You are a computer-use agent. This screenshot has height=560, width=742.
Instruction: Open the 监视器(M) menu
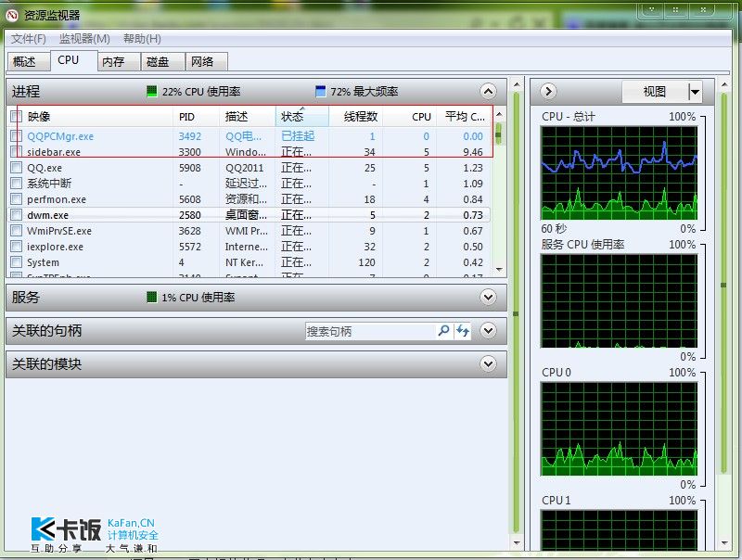[x=84, y=39]
